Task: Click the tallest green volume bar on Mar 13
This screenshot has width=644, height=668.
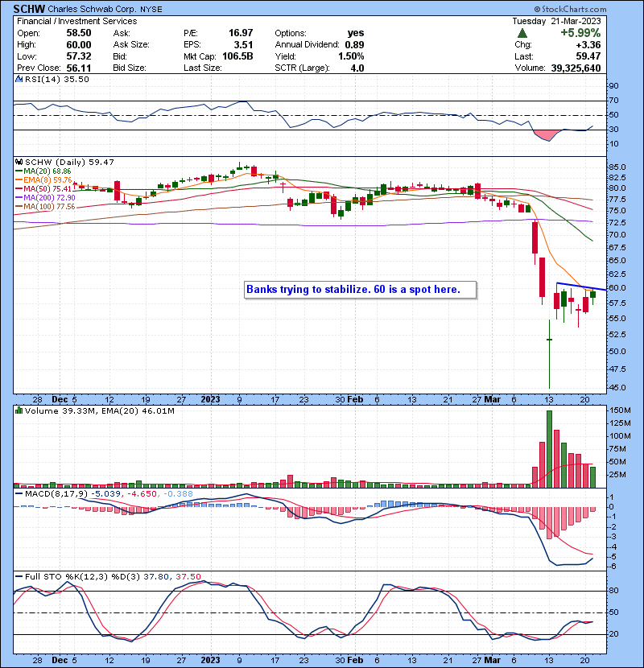Action: pos(549,449)
